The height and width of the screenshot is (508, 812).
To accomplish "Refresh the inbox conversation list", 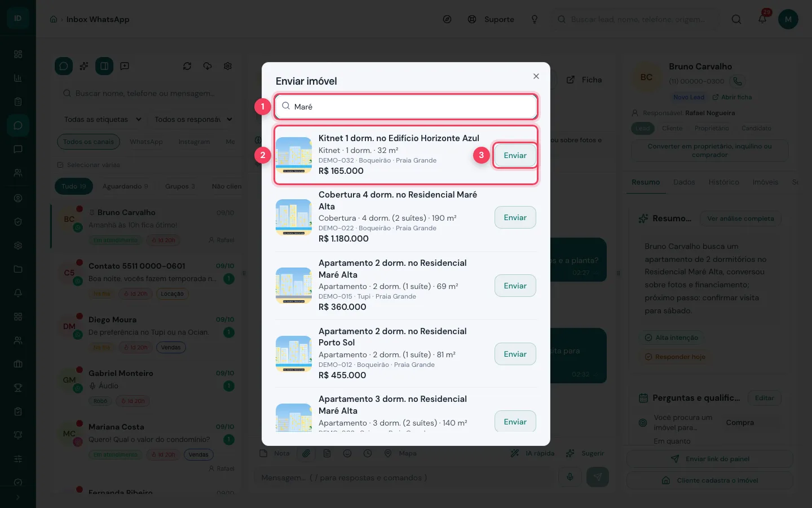I will point(187,66).
